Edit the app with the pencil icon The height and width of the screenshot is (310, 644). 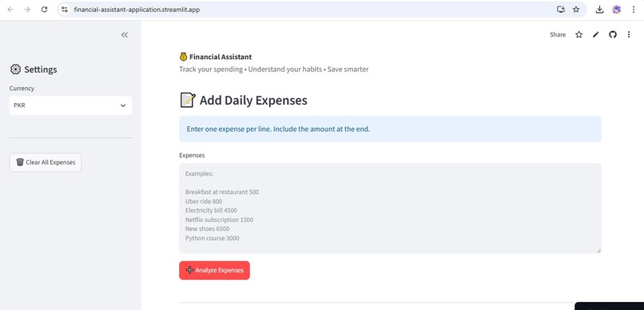click(x=595, y=34)
